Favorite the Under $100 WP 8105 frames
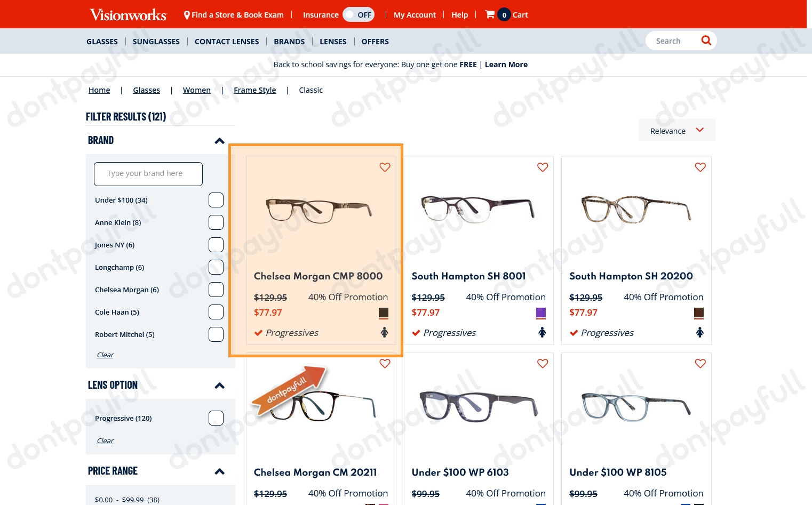The image size is (812, 505). pos(700,363)
